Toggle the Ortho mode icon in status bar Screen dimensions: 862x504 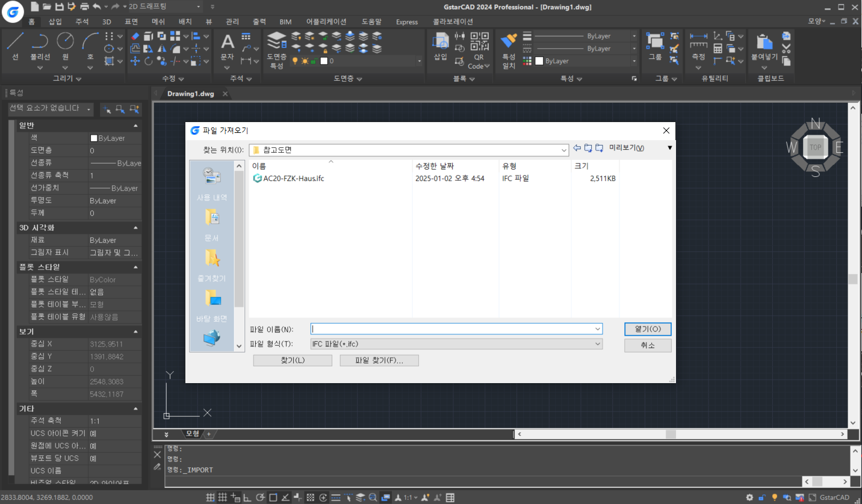point(247,497)
